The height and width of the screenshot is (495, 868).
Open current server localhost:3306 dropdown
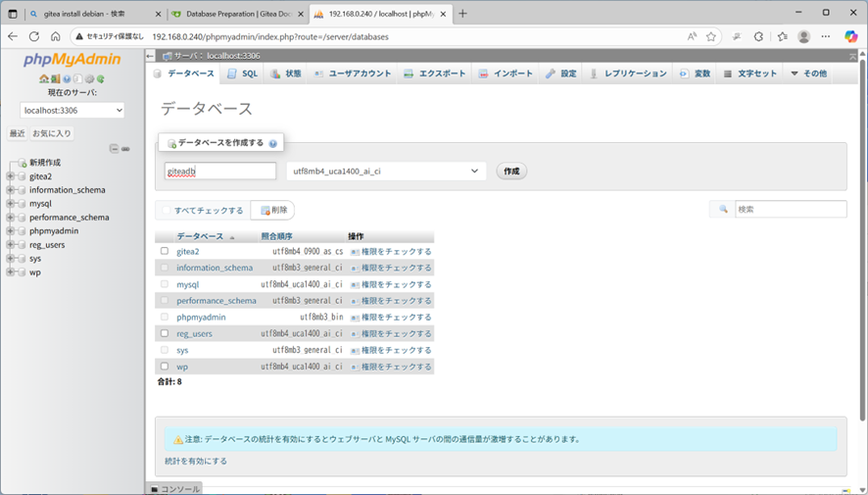pyautogui.click(x=72, y=110)
